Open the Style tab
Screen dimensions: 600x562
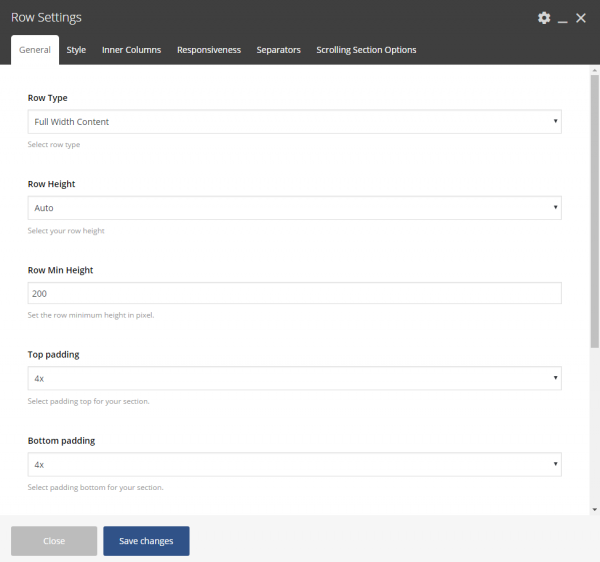pyautogui.click(x=76, y=50)
